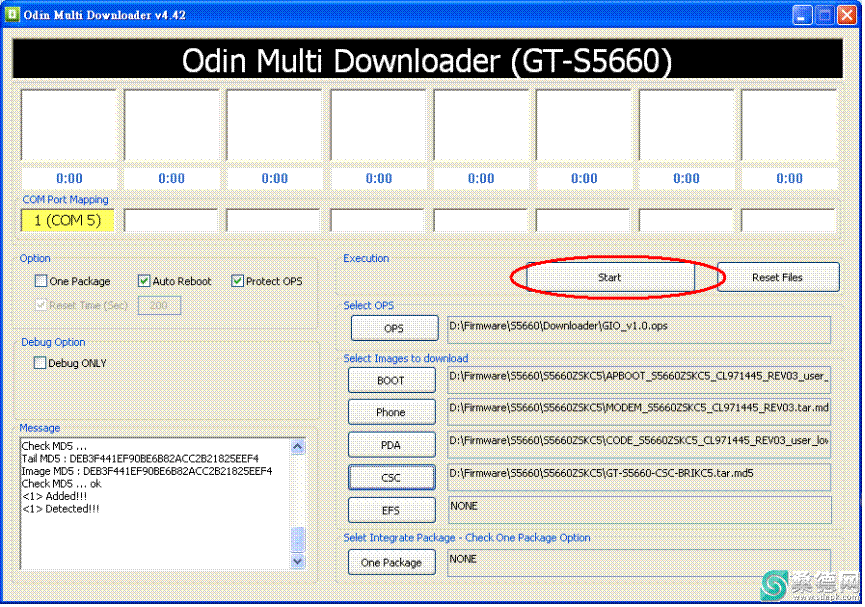This screenshot has height=607, width=865.
Task: Close the Odin Multi Downloader window
Action: tap(847, 15)
